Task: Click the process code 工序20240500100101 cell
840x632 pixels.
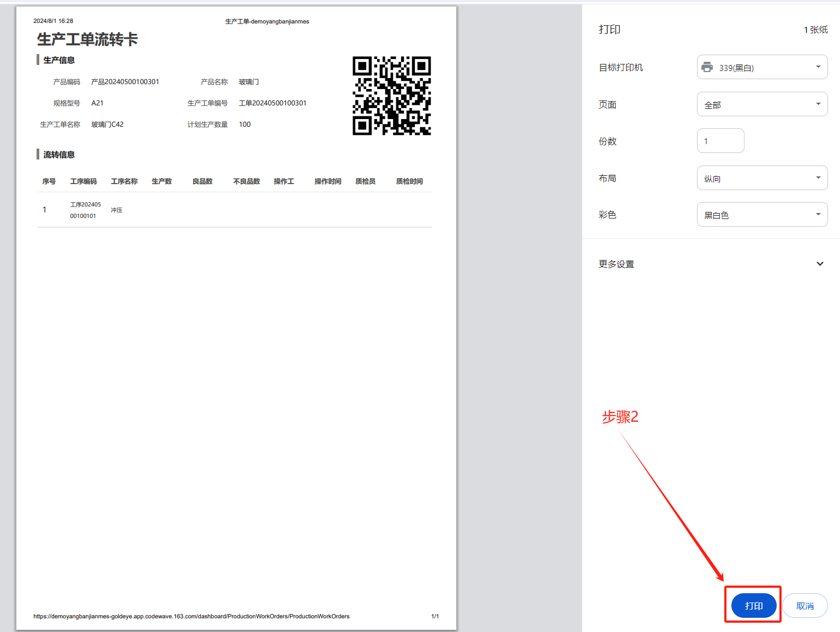Action: [x=85, y=210]
